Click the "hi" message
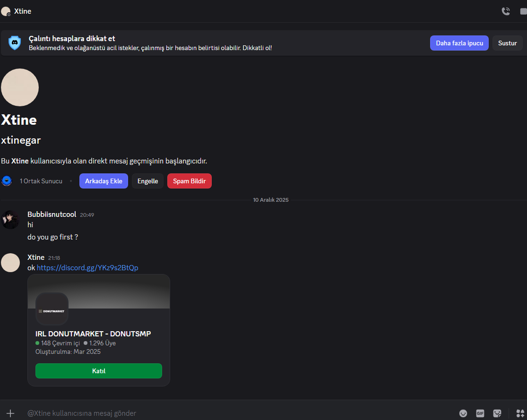 30,225
